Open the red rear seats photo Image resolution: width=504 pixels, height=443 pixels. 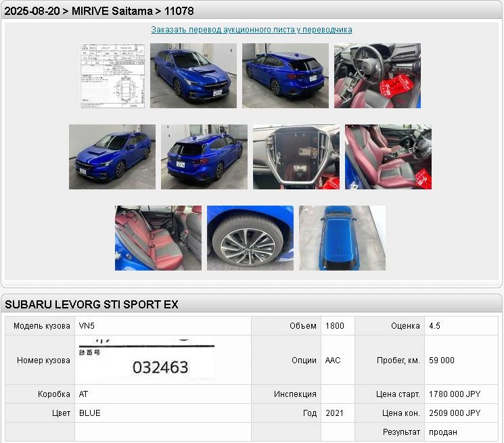click(x=158, y=238)
